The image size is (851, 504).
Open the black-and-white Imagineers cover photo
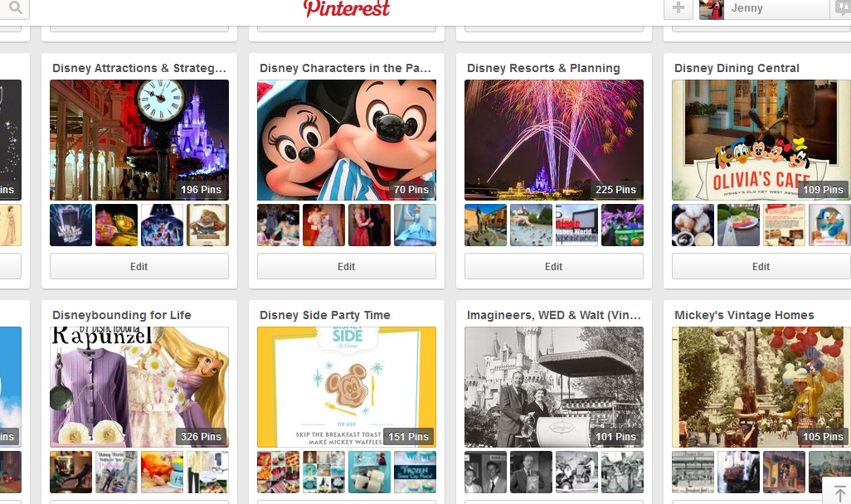pos(553,387)
